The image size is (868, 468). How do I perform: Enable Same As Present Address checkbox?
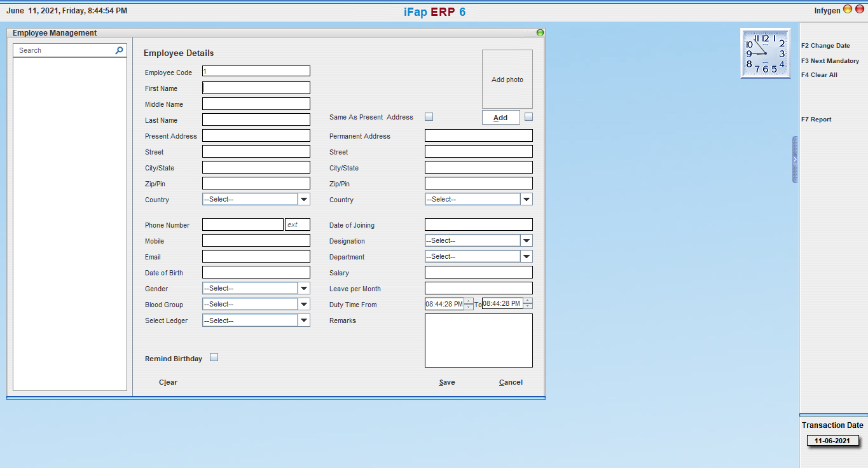[429, 117]
